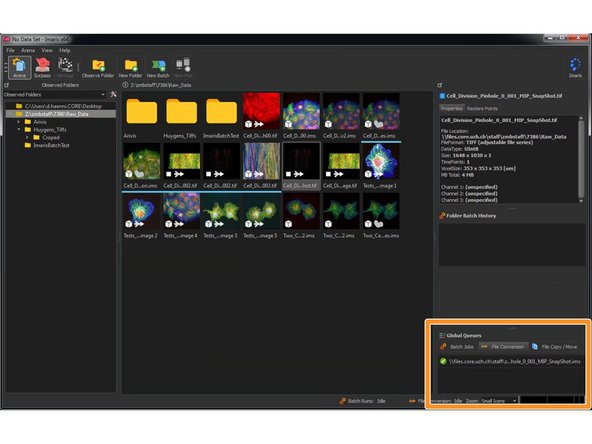
Task: Click the Batch Runs status icon
Action: (342, 401)
